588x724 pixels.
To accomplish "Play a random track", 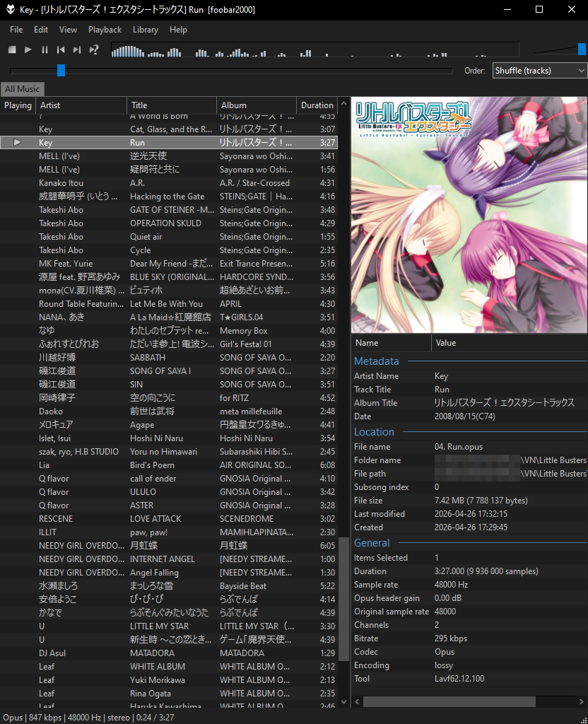I will click(94, 49).
